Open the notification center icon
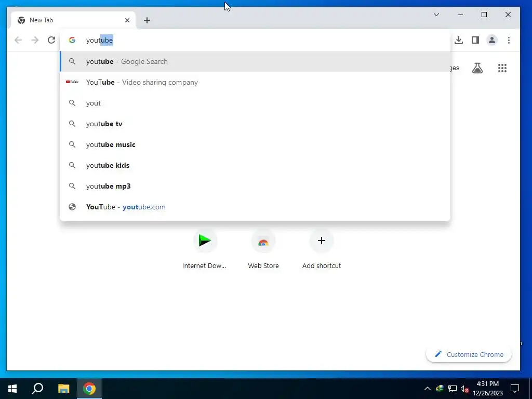Image resolution: width=532 pixels, height=399 pixels. 515,389
